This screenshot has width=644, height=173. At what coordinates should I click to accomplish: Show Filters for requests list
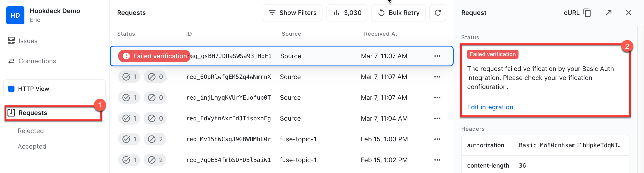pos(292,13)
